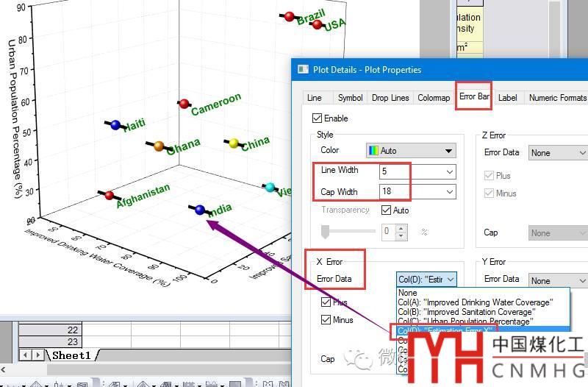Image resolution: width=588 pixels, height=387 pixels.
Task: Open the error bar Color Auto picker
Action: point(410,151)
